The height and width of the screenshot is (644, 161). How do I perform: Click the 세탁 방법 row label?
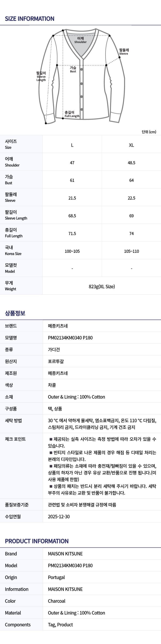tap(13, 420)
